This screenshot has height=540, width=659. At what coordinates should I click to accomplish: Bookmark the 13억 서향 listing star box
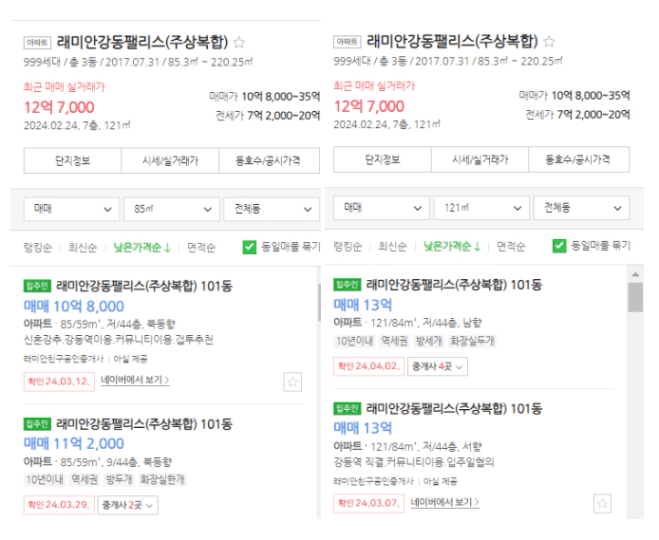point(602,503)
